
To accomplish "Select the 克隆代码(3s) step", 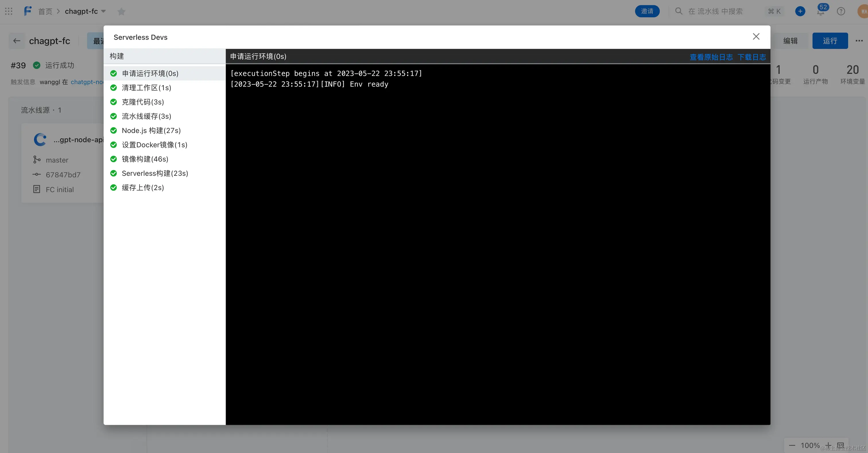I will [143, 102].
